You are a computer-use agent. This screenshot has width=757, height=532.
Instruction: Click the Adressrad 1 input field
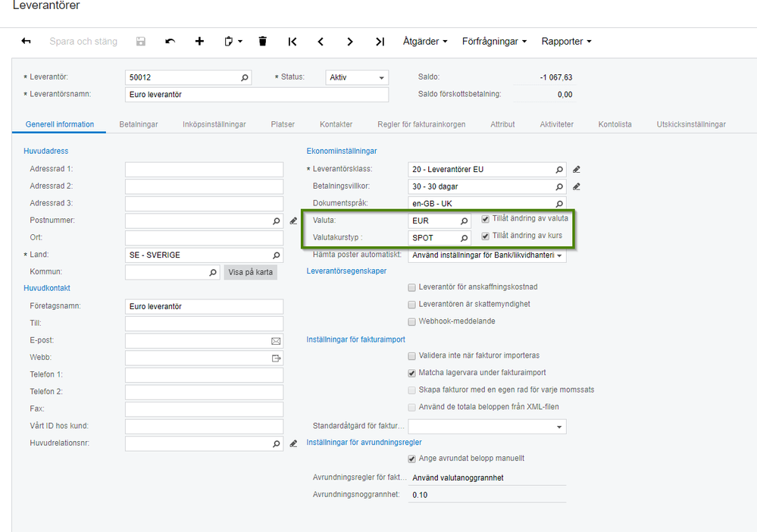[x=204, y=169]
